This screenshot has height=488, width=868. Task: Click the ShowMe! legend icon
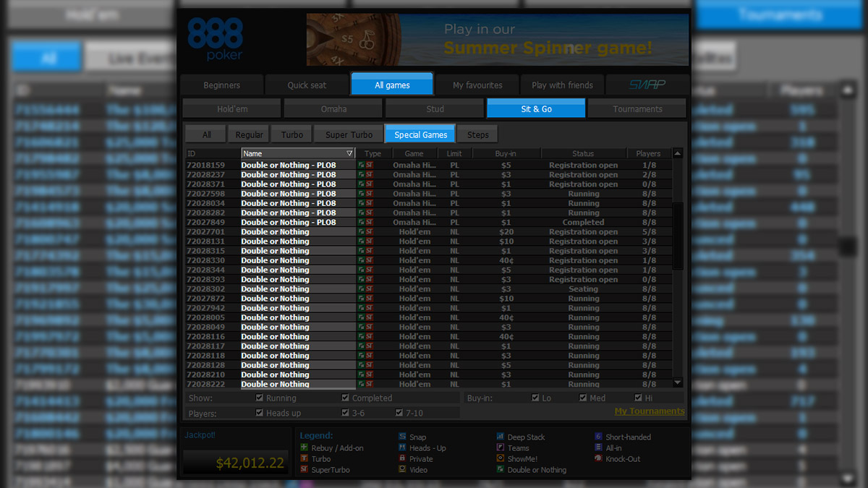[501, 459]
